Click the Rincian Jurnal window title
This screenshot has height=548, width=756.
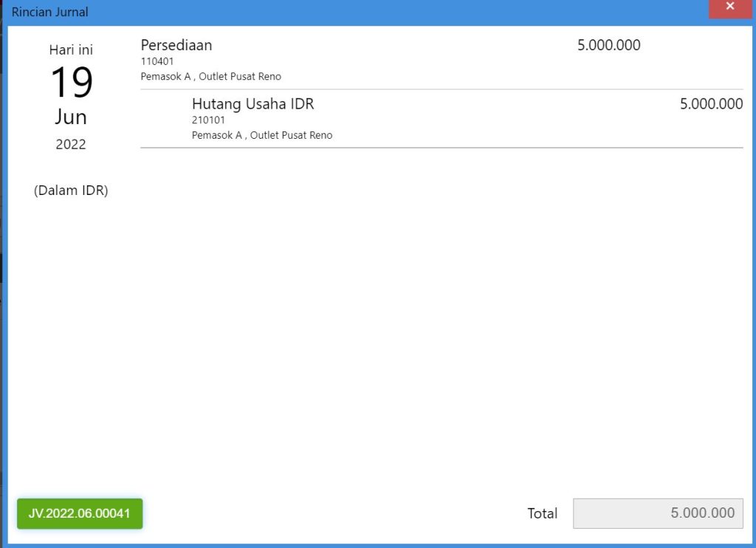pyautogui.click(x=50, y=12)
